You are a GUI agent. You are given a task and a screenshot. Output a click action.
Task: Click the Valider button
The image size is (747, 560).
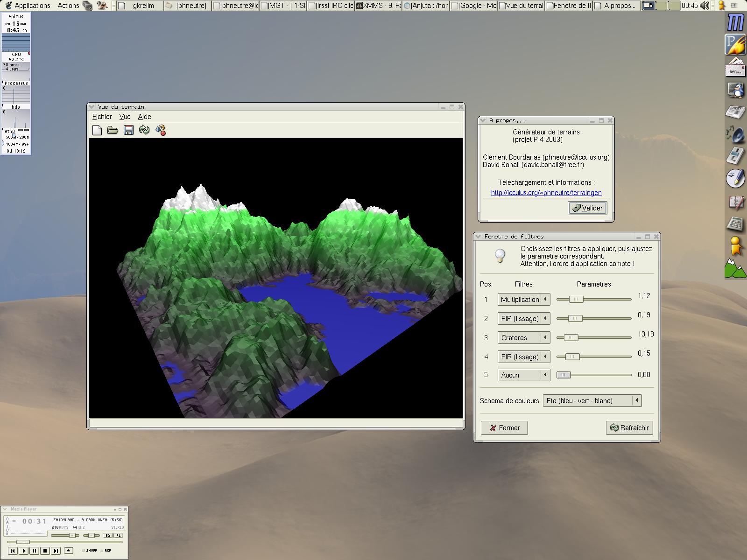(x=587, y=208)
